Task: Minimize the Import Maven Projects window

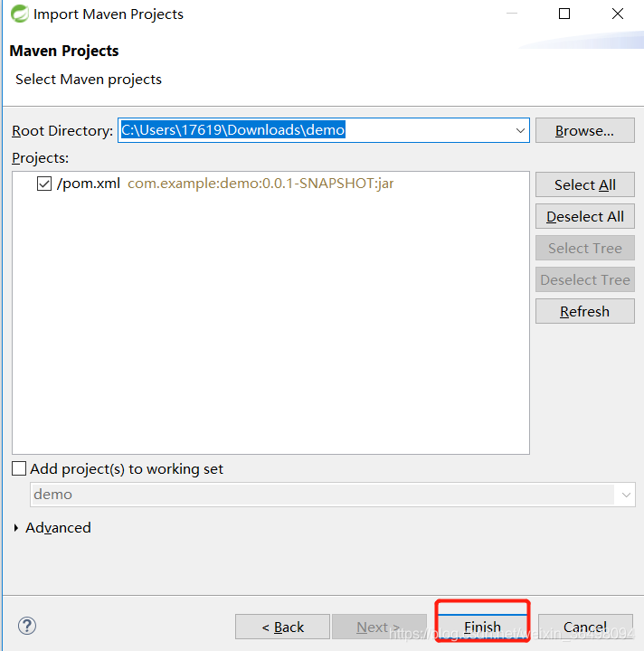Action: coord(512,14)
